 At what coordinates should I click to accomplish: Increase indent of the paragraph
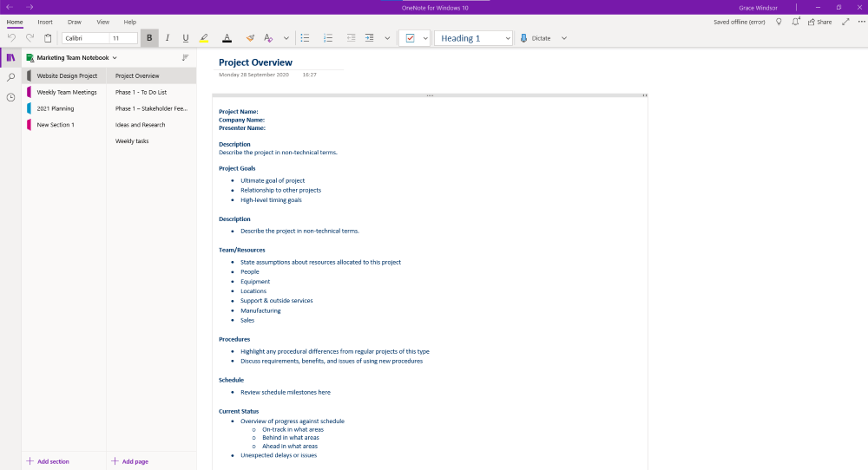point(370,38)
